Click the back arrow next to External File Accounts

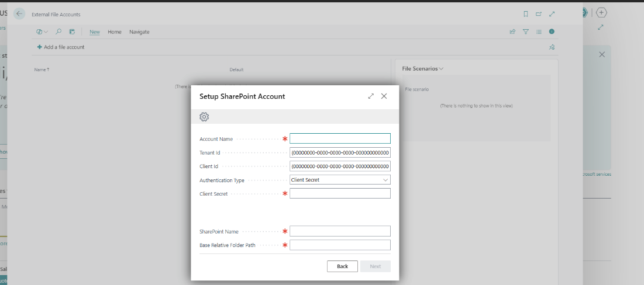[x=19, y=13]
